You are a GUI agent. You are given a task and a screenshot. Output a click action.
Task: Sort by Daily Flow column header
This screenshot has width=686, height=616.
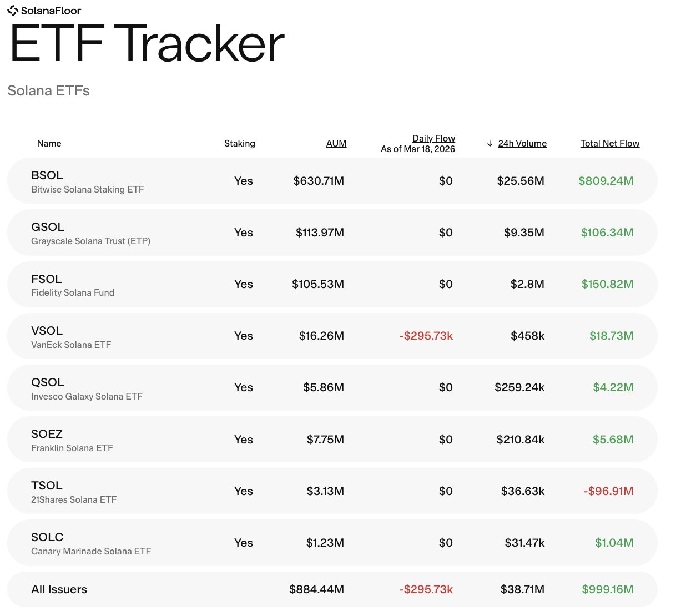pyautogui.click(x=433, y=138)
